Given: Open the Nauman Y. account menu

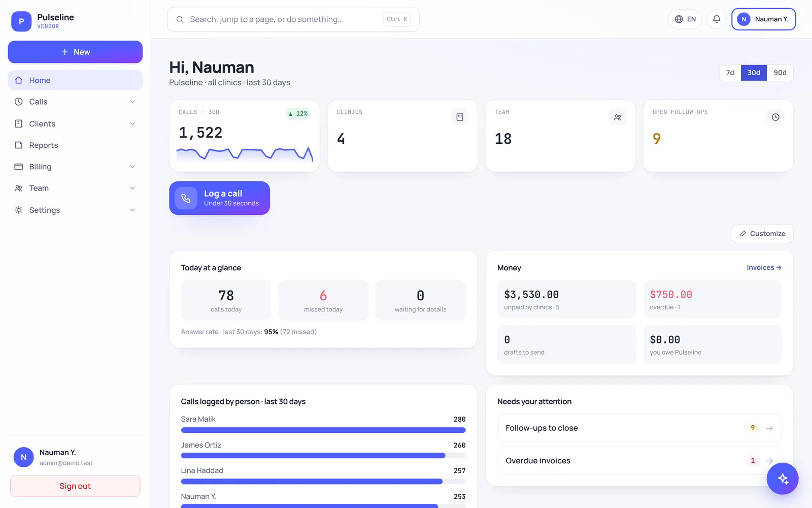Looking at the screenshot, I should coord(763,19).
